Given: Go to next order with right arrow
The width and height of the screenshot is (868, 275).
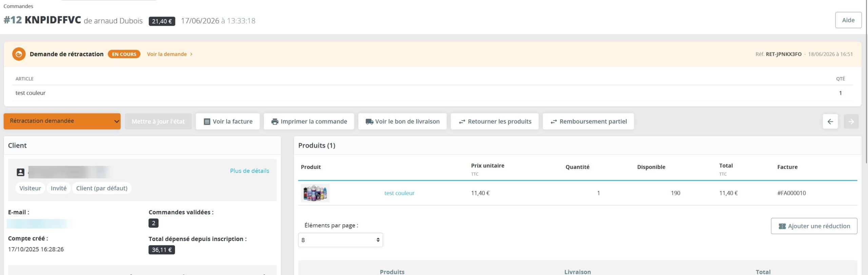Looking at the screenshot, I should point(851,122).
